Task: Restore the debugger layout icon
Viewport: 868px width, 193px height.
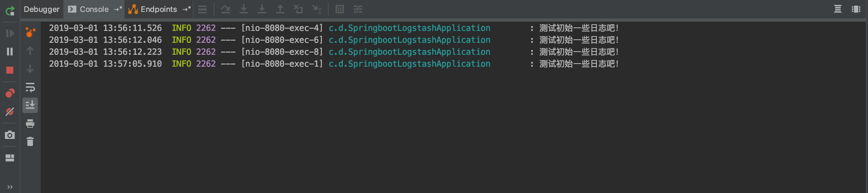Action: click(10, 158)
